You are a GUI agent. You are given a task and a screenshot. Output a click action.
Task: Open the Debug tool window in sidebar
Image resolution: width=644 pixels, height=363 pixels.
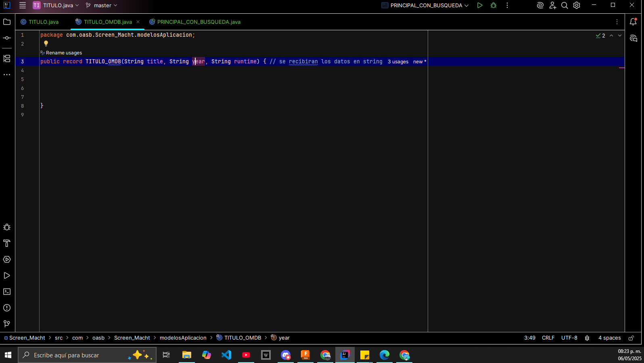7,227
